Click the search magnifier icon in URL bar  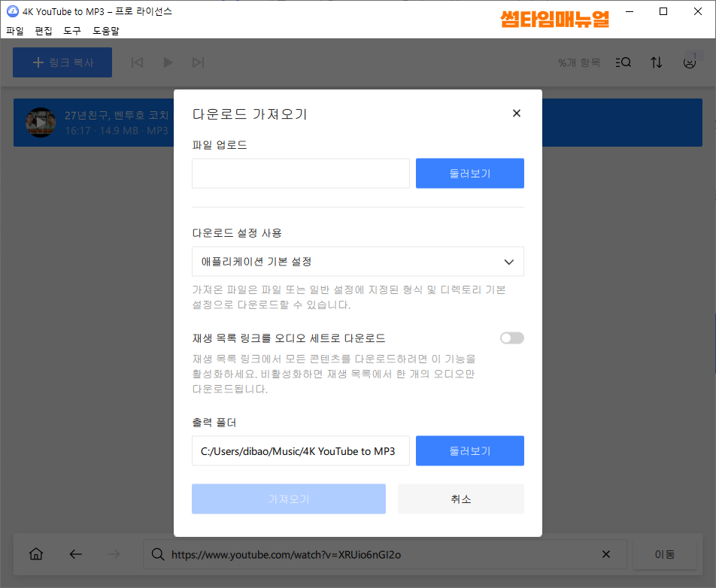[x=158, y=554]
